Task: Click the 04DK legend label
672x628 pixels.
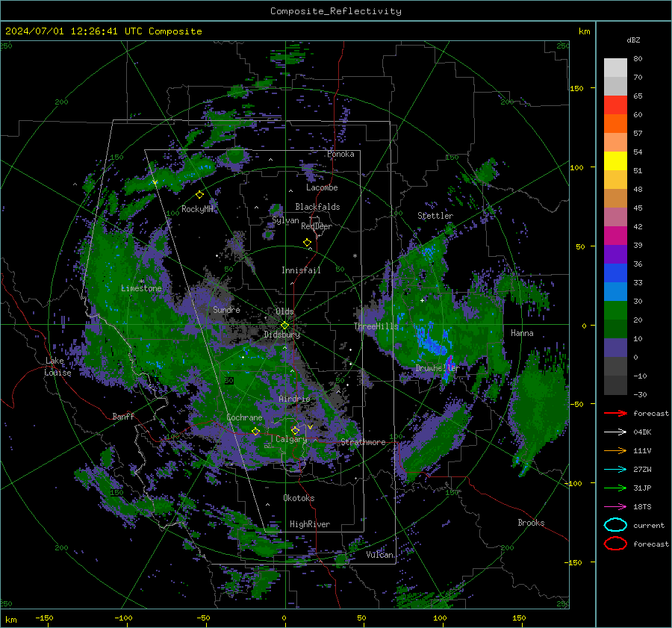Action: (642, 432)
